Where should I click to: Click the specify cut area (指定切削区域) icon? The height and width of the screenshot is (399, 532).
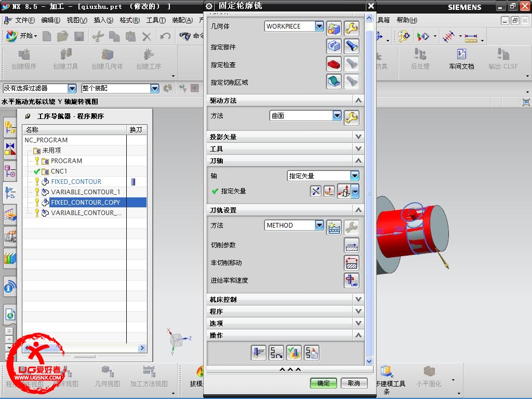coord(334,82)
